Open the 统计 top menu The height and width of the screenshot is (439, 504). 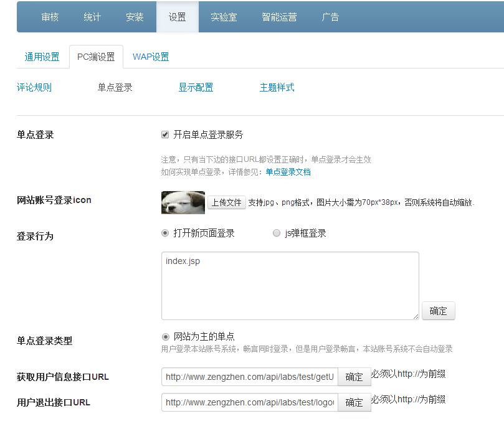pyautogui.click(x=92, y=17)
